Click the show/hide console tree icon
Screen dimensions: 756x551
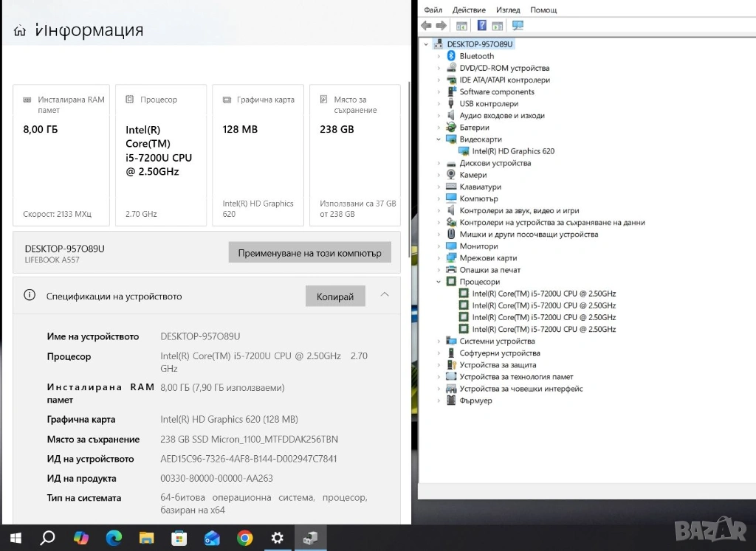coord(461,26)
